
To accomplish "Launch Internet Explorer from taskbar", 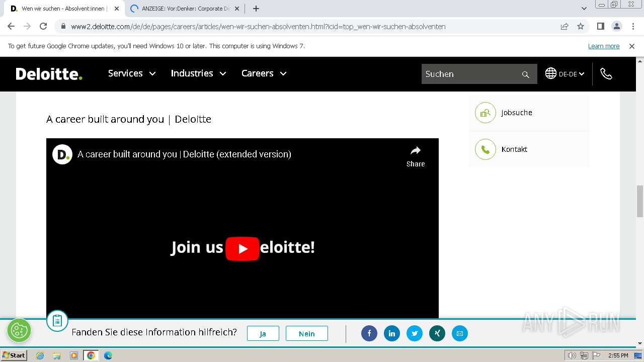I will [40, 355].
